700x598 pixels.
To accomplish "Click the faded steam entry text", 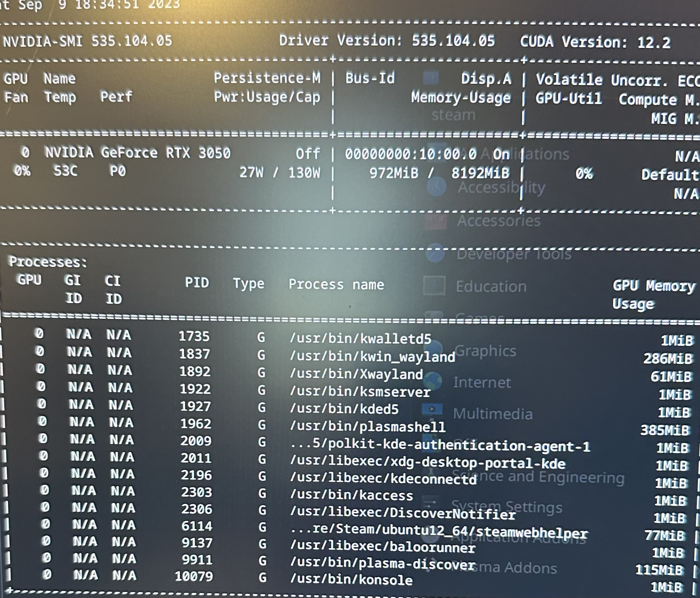I will tap(453, 115).
